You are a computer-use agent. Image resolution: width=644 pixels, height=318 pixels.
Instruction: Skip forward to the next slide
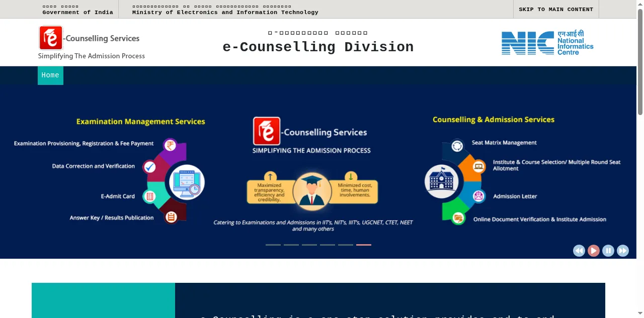623,251
